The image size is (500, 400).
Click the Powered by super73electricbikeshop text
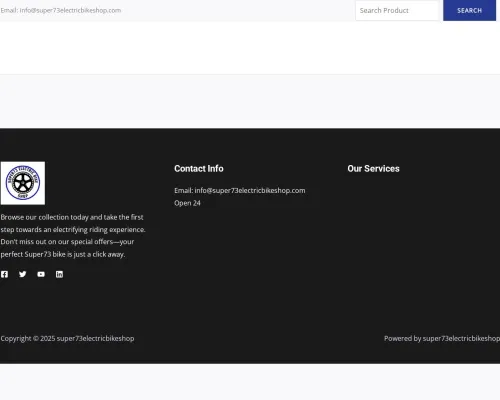(x=442, y=338)
